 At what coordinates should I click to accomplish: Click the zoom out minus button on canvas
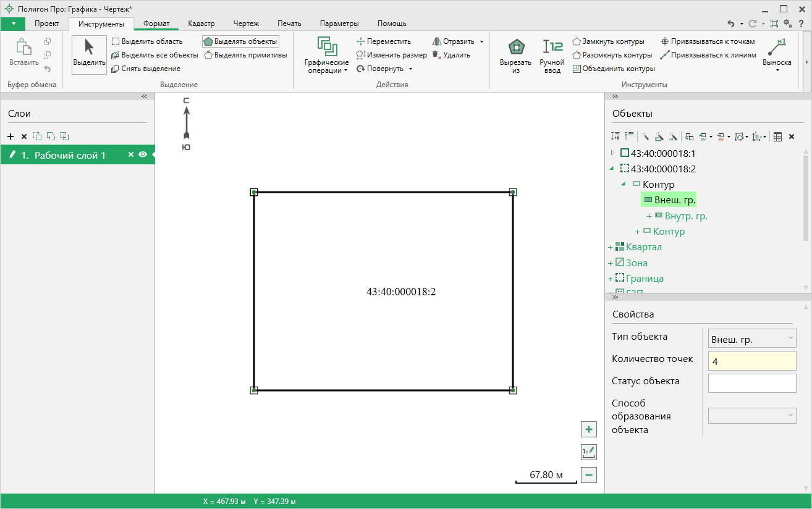[588, 475]
